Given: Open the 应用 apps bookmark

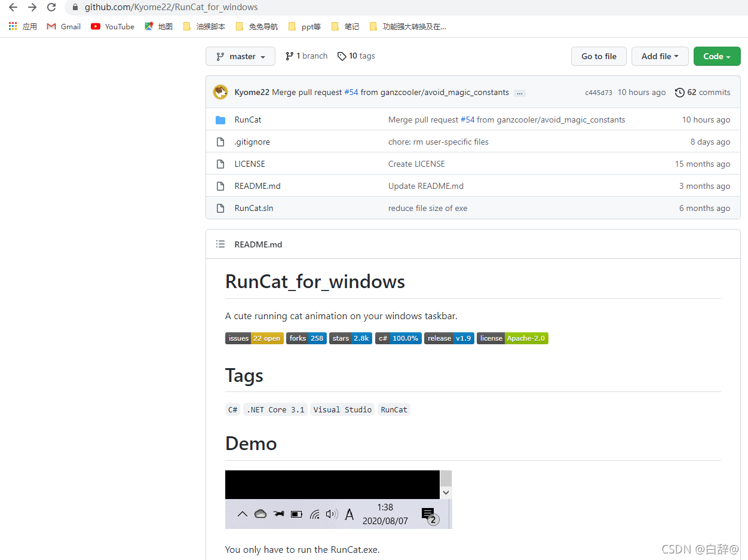Looking at the screenshot, I should tap(23, 26).
